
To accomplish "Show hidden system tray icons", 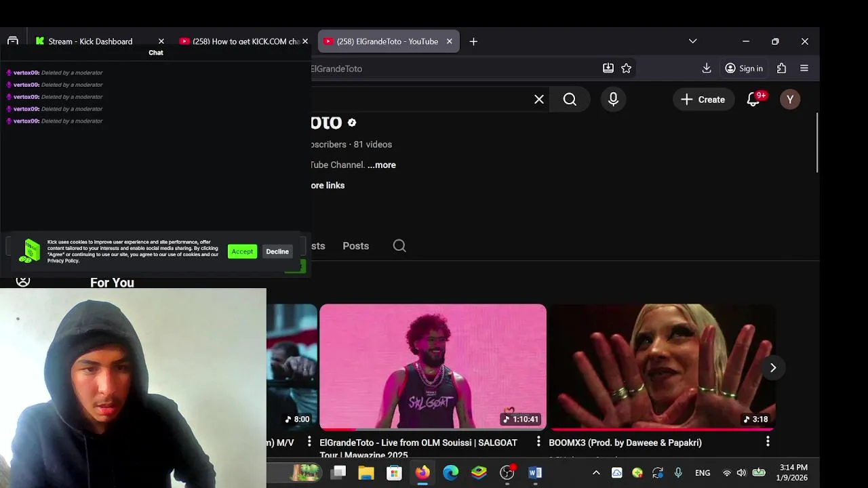I will tap(596, 473).
